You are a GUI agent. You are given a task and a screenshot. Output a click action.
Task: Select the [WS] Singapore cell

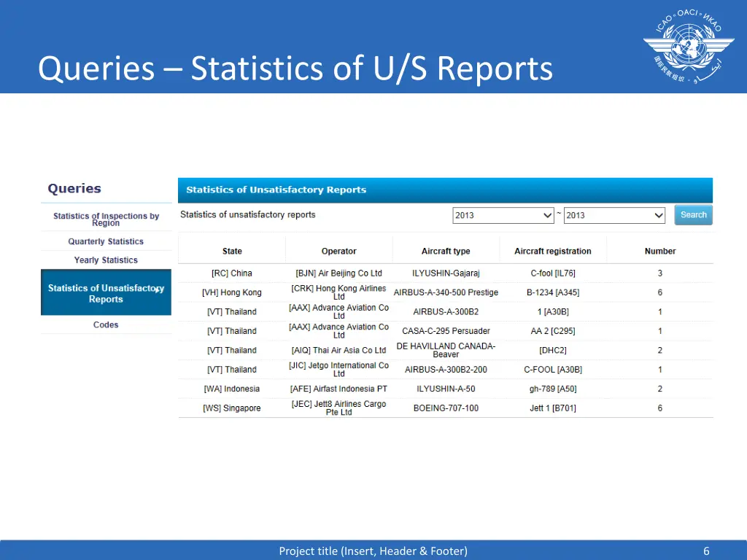pos(232,408)
